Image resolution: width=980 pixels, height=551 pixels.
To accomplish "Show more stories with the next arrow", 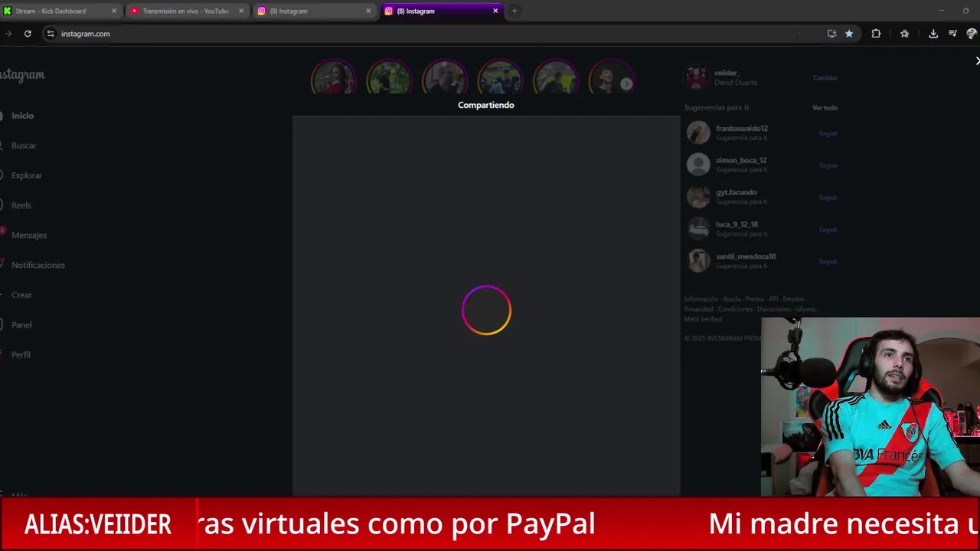I will [x=626, y=84].
